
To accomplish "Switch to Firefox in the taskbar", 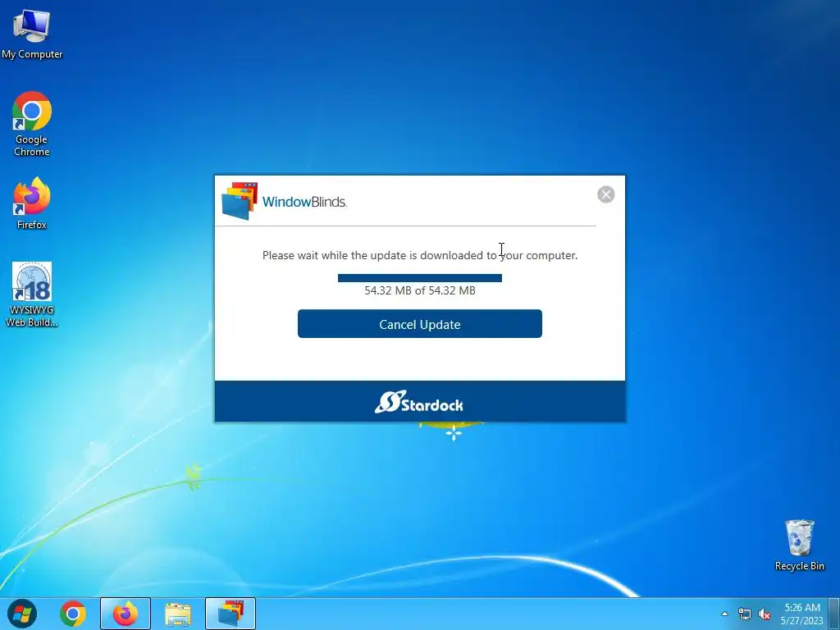I will click(x=126, y=614).
